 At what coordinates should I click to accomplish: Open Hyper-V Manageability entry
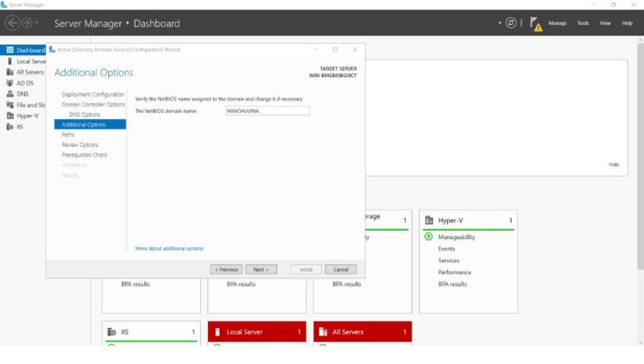456,237
